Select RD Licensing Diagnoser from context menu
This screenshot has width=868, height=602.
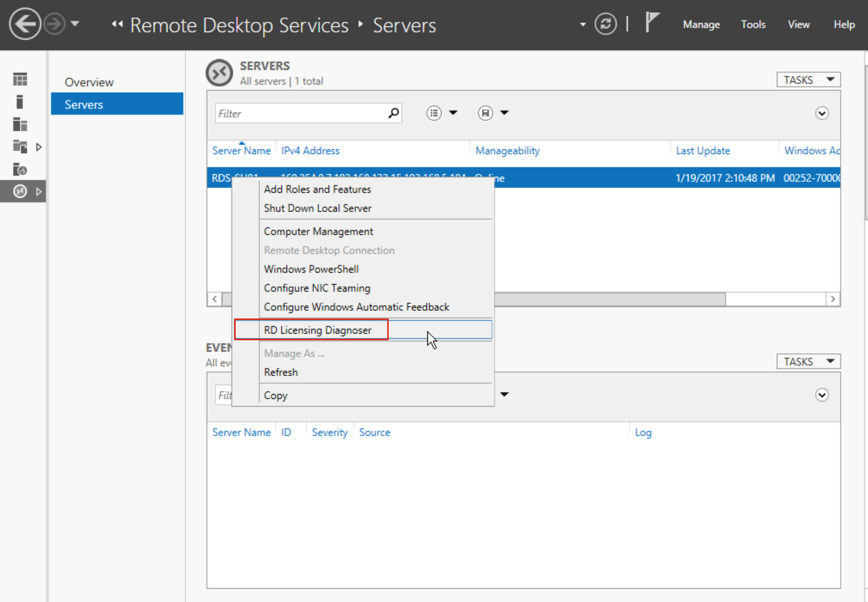(x=317, y=330)
